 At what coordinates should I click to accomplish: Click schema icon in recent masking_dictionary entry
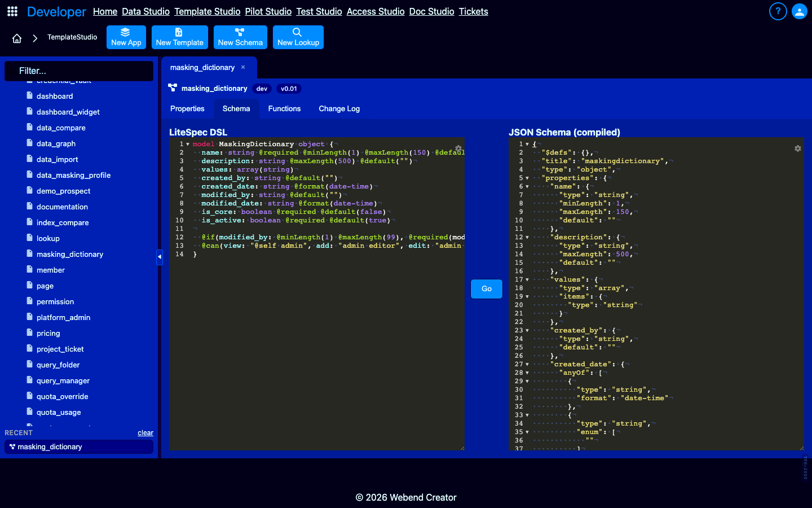(12, 446)
